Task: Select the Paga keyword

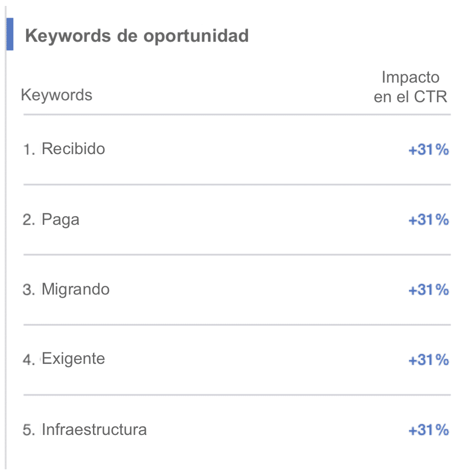Action: tap(60, 219)
